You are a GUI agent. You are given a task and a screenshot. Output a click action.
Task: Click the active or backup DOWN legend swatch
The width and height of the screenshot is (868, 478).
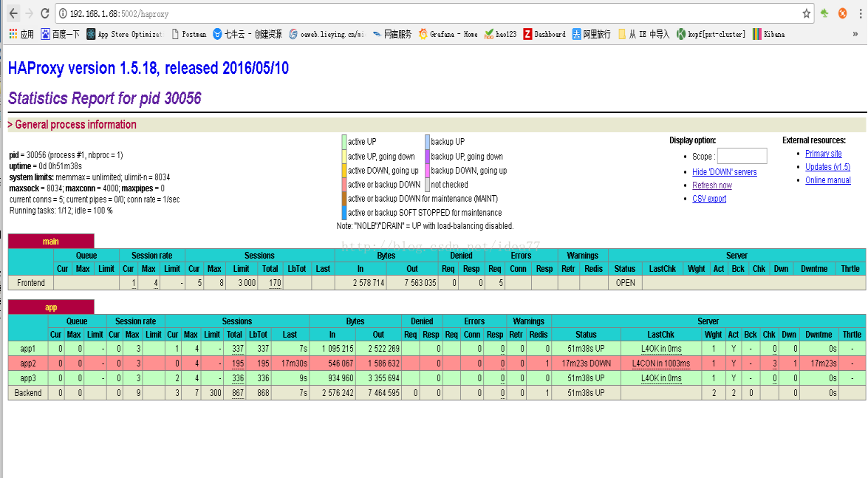click(344, 185)
